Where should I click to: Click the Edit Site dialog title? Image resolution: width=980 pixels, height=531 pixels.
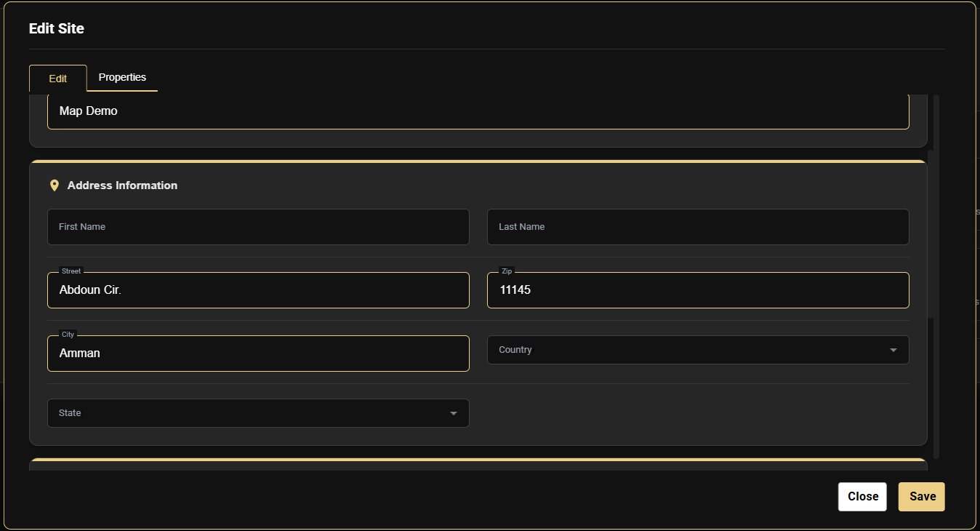click(x=57, y=29)
